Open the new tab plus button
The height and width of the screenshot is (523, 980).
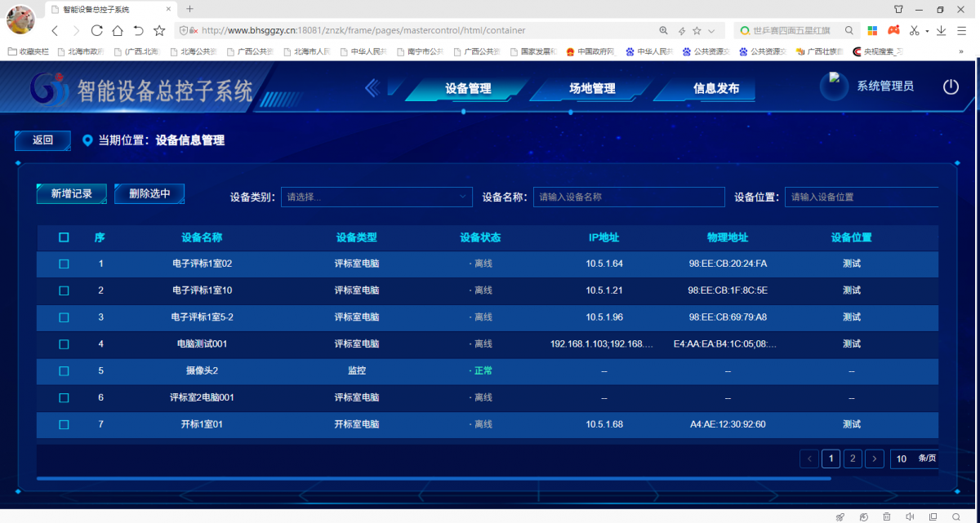pyautogui.click(x=189, y=9)
